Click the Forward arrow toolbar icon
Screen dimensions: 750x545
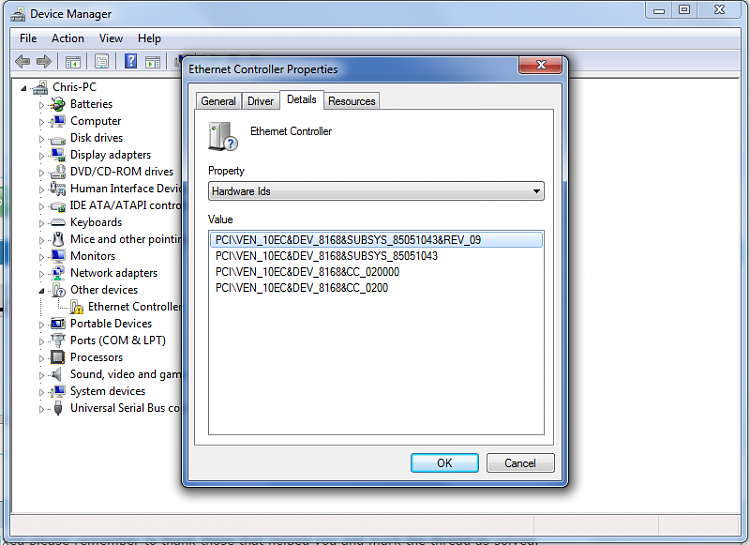coord(44,61)
